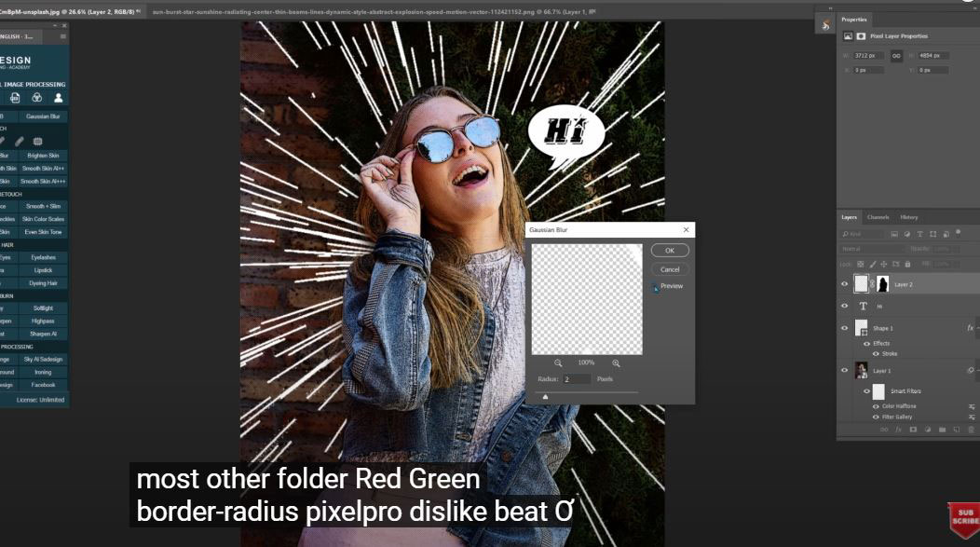Hide the Hi text layer

[x=844, y=306]
